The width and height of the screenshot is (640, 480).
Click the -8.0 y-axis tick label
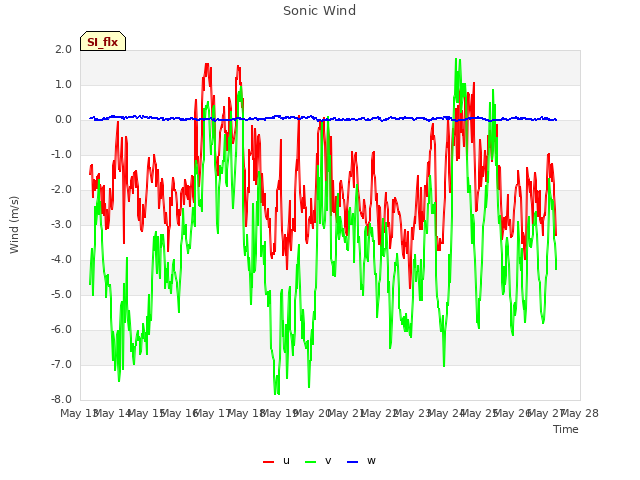61,399
